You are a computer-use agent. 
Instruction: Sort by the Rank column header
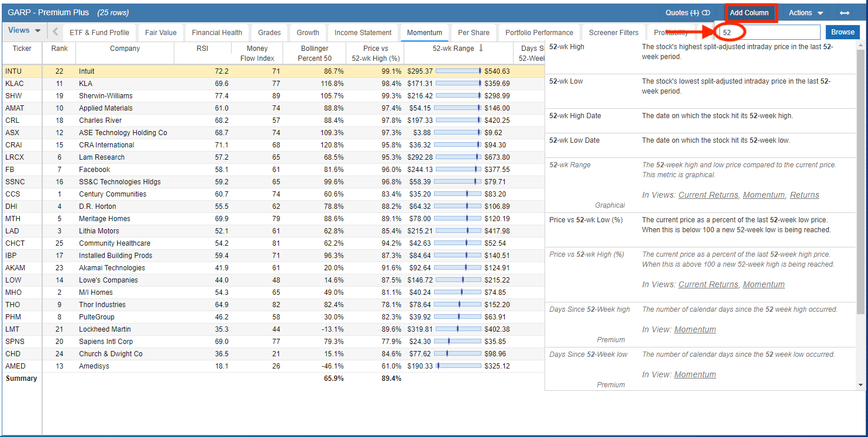point(59,49)
